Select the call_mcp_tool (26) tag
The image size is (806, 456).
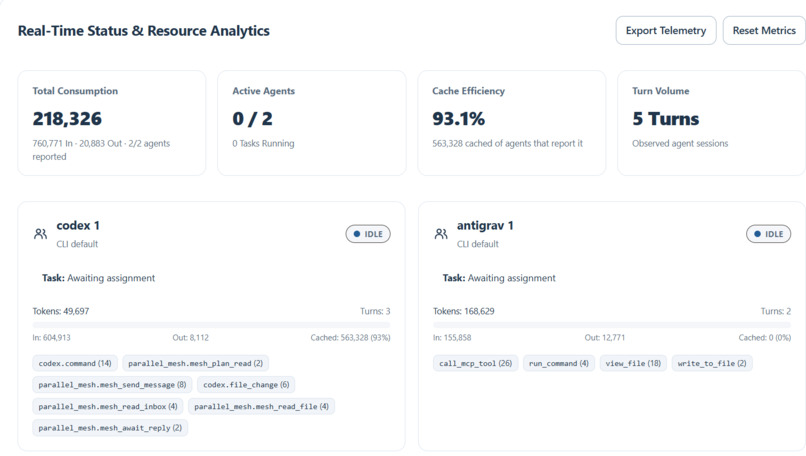click(x=475, y=363)
